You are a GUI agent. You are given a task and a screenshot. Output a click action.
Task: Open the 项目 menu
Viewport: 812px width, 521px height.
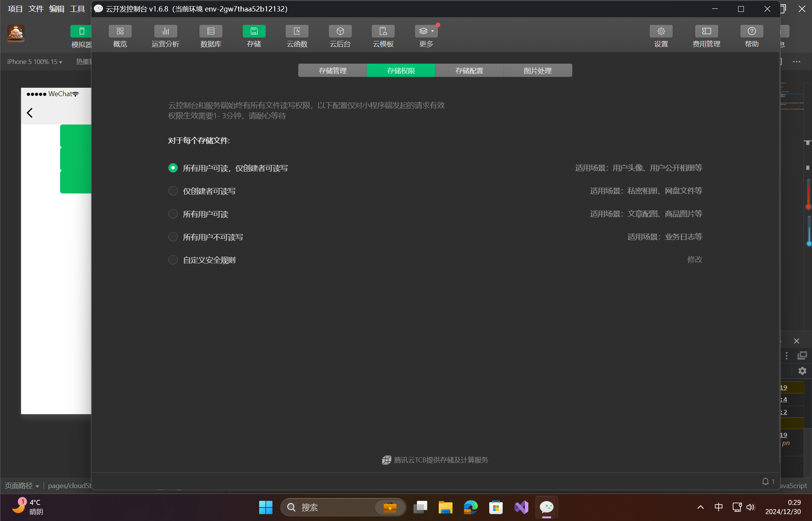(x=15, y=8)
